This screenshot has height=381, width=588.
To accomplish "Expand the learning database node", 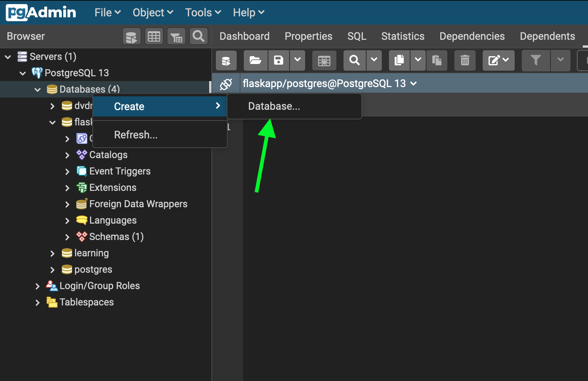I will pos(52,253).
